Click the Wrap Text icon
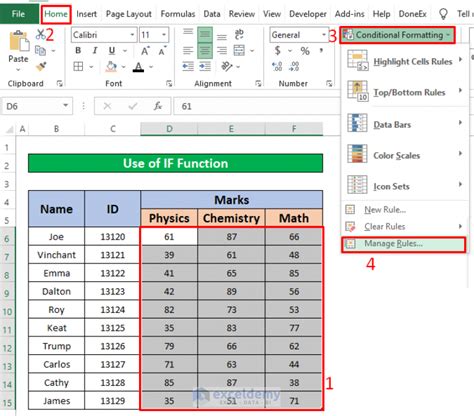The width and height of the screenshot is (474, 416). point(239,34)
